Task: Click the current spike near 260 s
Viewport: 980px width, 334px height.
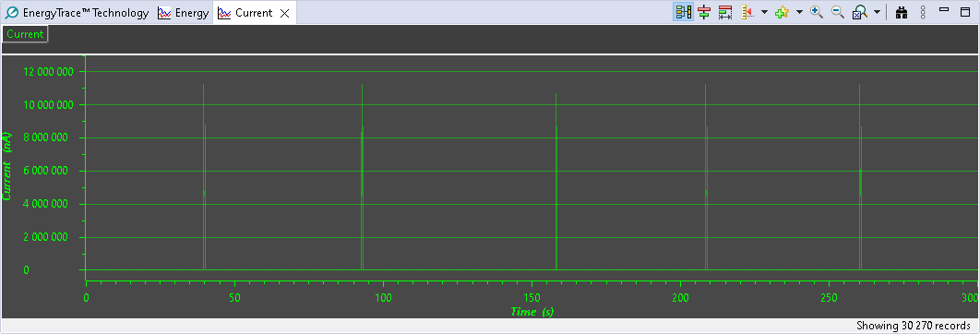Action: (860, 177)
